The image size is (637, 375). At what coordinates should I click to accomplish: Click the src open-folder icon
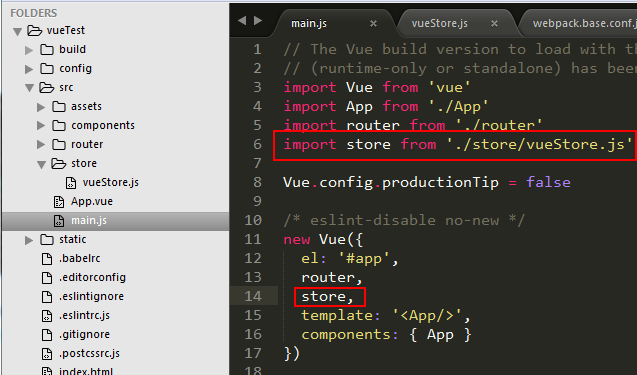46,87
